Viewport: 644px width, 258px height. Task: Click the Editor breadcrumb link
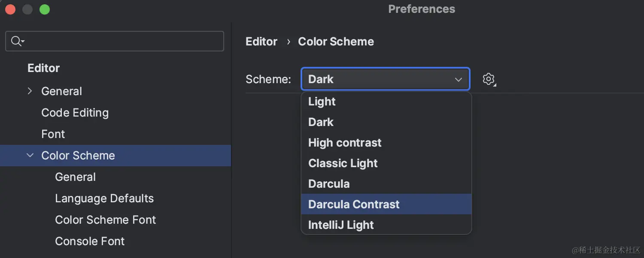click(261, 42)
